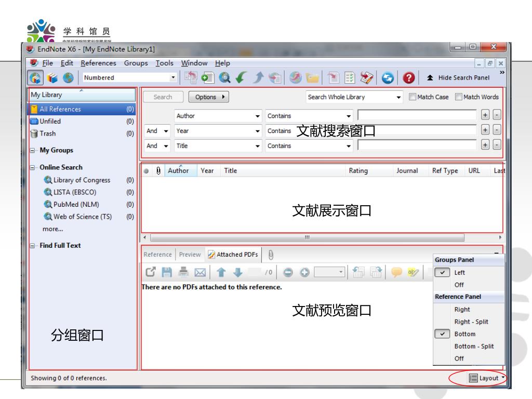Click the Sticky Note comment icon
Screen dimensions: 532x399
[396, 272]
